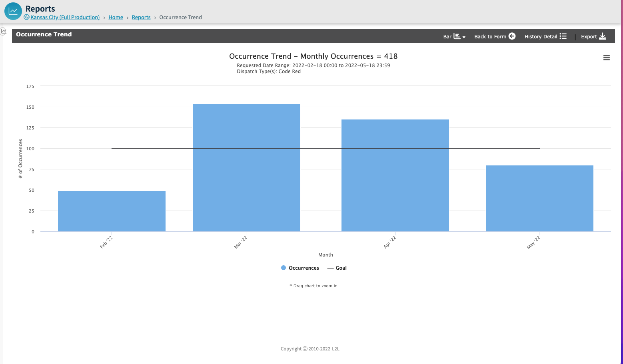
Task: Click the Reports chart logo icon
Action: pyautogui.click(x=13, y=11)
